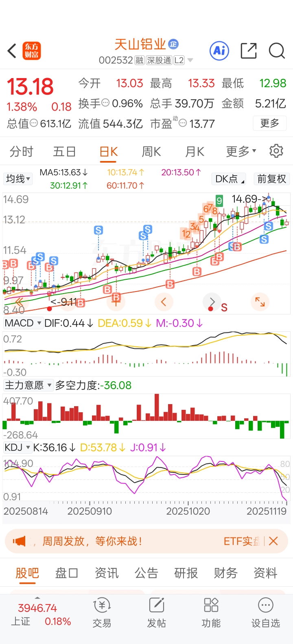Screen dimensions: 293x644
Task: Tap the share/export icon
Action: pos(249,51)
